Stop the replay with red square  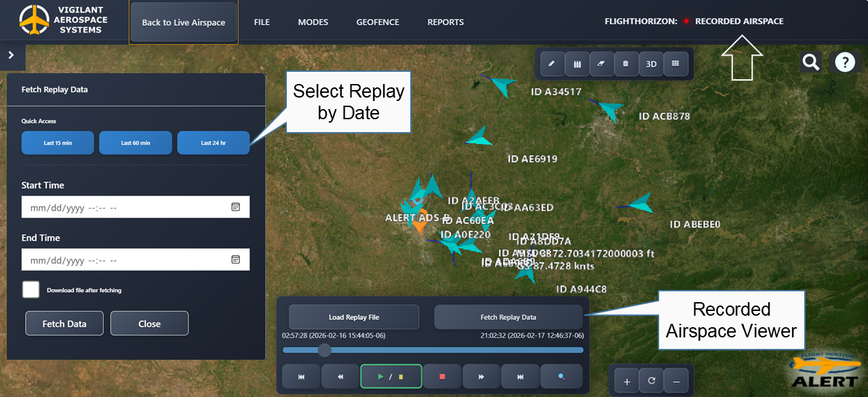(x=442, y=376)
